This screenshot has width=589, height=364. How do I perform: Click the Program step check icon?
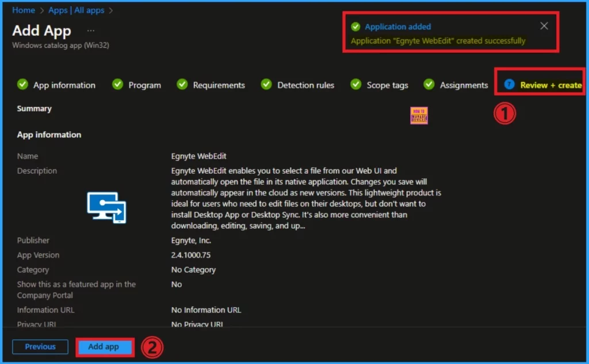click(x=117, y=84)
